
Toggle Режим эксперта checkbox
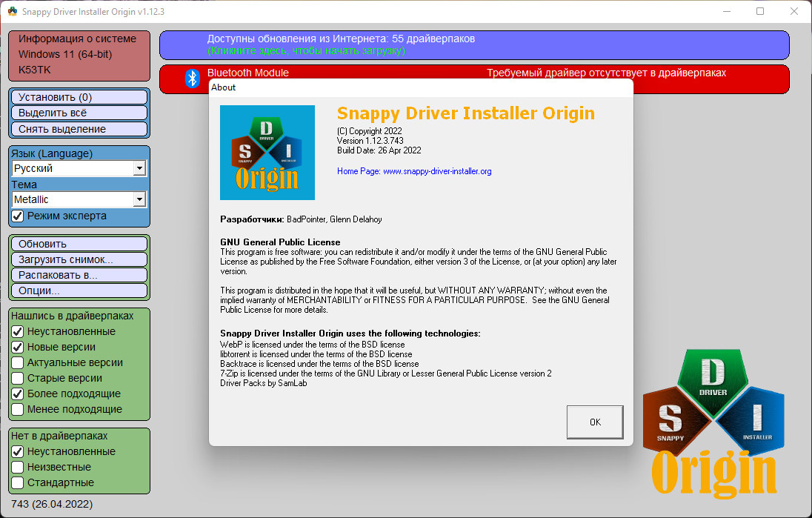click(18, 216)
